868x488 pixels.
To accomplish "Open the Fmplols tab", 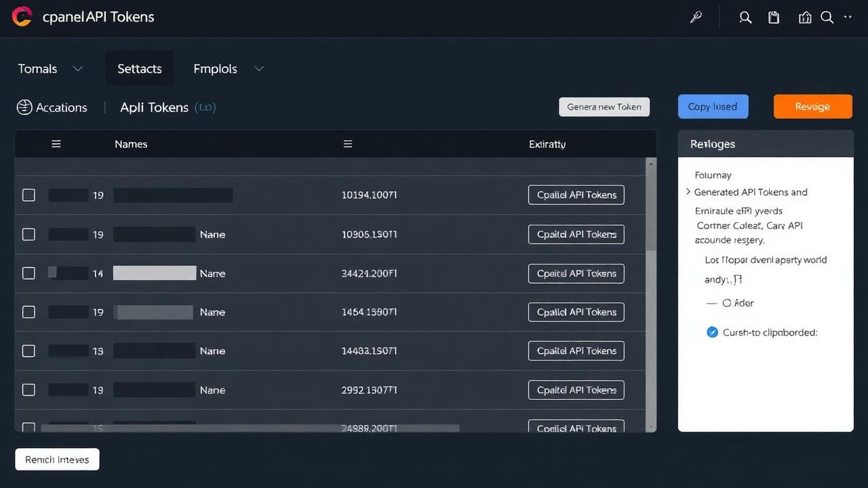I will point(215,68).
